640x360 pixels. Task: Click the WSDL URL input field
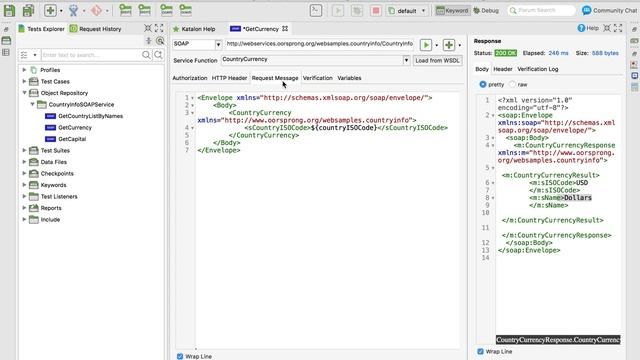320,44
